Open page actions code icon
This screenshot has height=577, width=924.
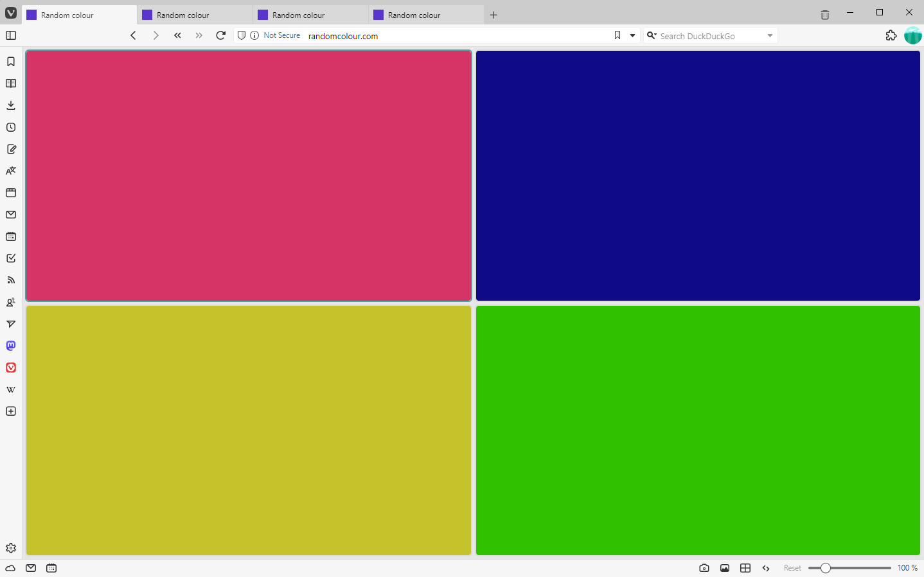tap(766, 568)
